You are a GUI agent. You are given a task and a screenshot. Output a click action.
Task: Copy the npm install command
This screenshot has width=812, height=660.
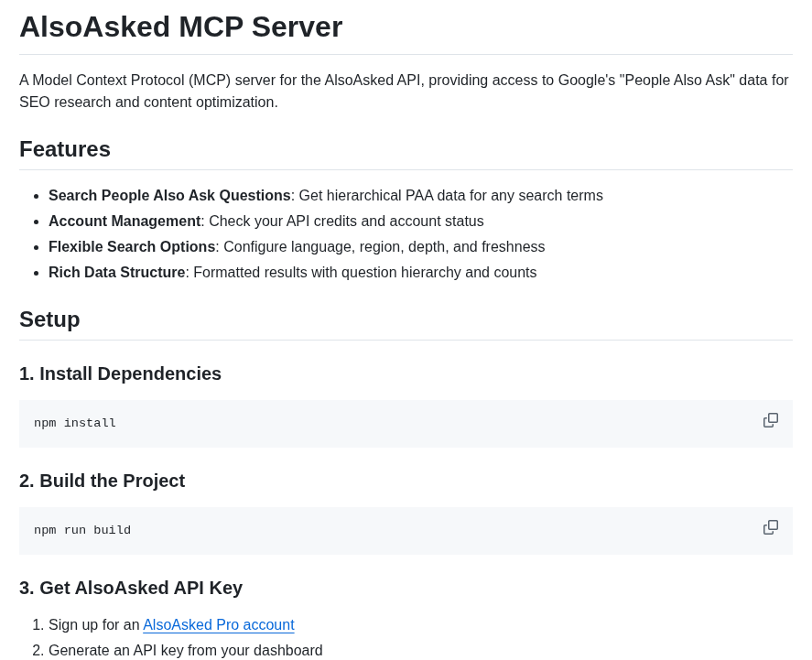click(x=770, y=420)
